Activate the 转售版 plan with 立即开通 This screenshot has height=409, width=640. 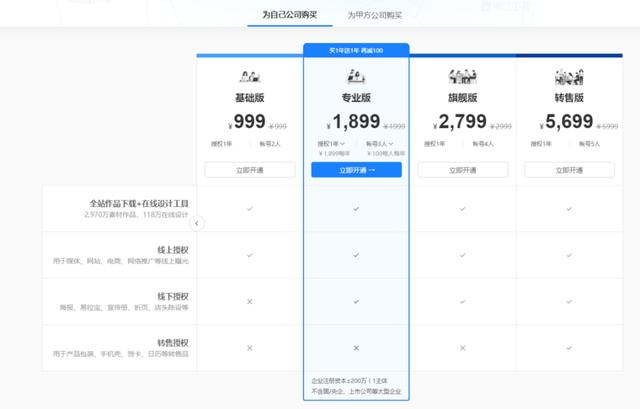(x=569, y=170)
